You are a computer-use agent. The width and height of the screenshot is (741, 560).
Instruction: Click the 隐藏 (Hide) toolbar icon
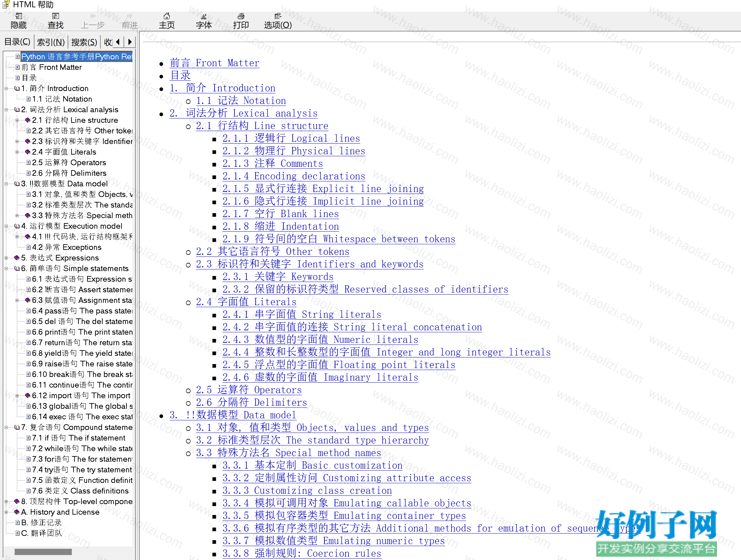click(19, 16)
